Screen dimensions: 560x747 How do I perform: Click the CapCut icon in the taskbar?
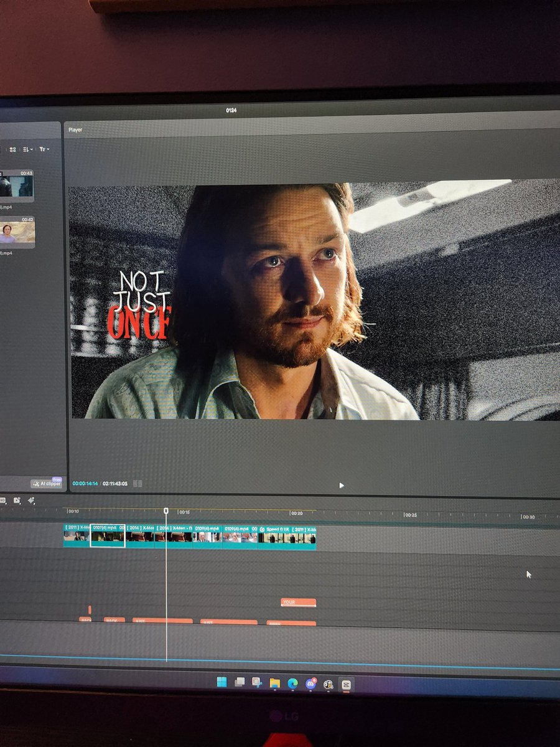click(347, 685)
